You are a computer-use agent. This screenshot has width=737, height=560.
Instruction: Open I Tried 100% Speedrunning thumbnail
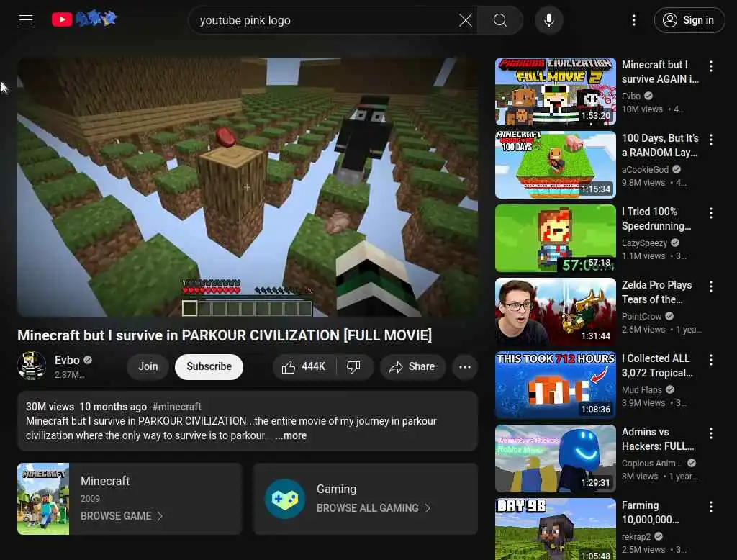[555, 238]
